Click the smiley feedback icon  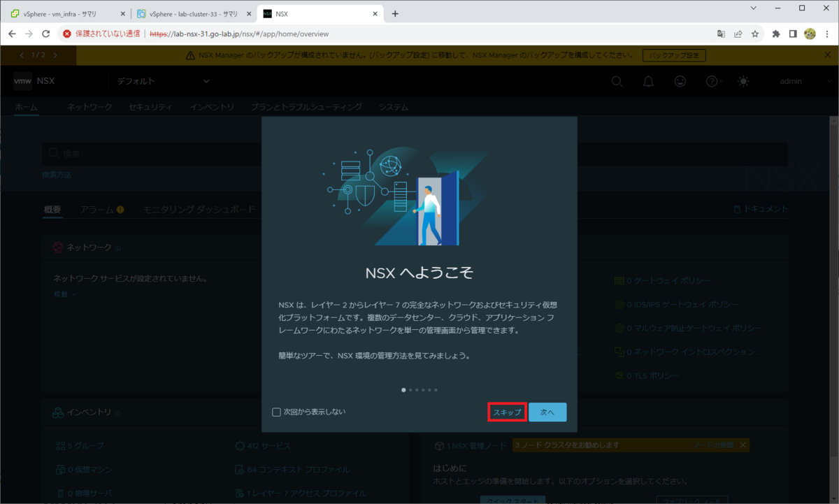680,82
